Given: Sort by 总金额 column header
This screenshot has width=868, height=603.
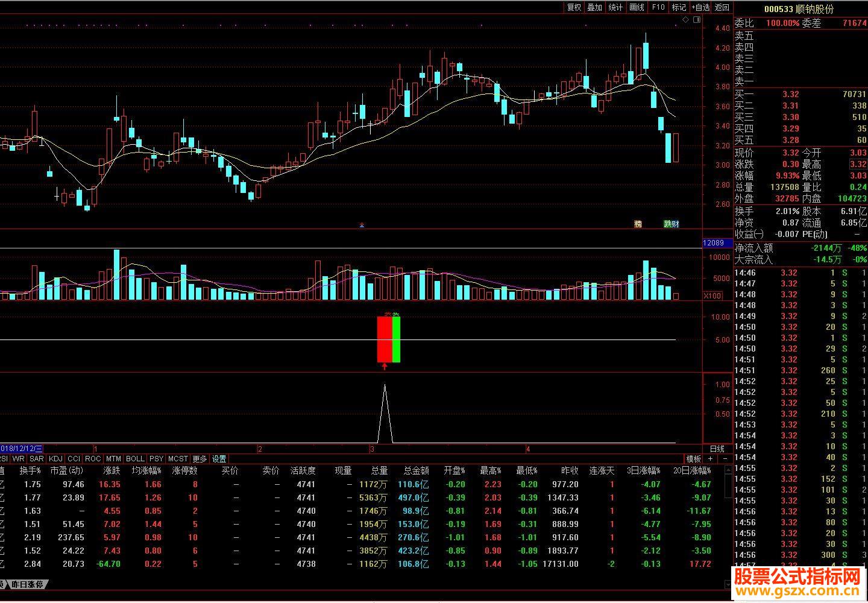Looking at the screenshot, I should point(416,470).
